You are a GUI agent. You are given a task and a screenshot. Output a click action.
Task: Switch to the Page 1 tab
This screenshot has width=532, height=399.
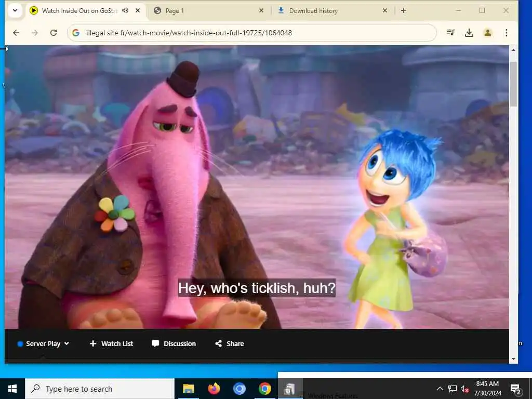[x=208, y=10]
